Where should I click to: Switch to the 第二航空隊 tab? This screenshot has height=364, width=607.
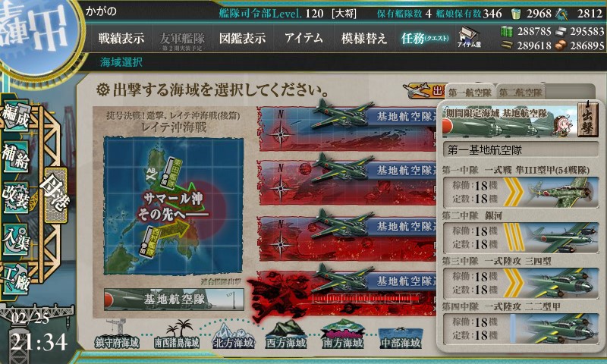click(x=521, y=93)
